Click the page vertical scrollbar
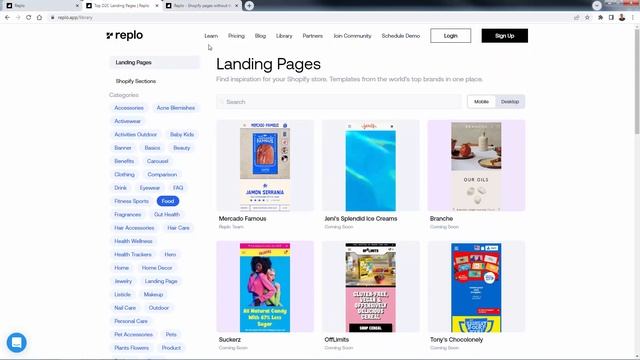Viewport: 640px width, 360px height. (x=637, y=82)
